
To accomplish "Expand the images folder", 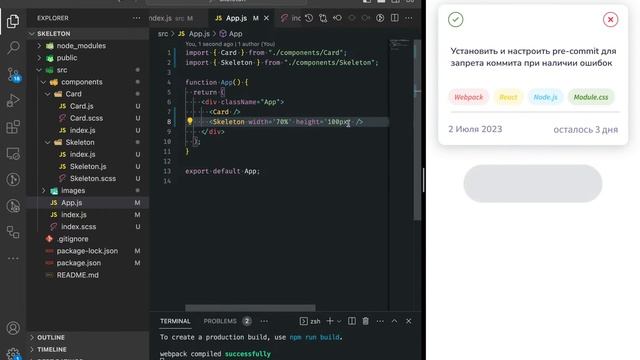I will (x=73, y=191).
